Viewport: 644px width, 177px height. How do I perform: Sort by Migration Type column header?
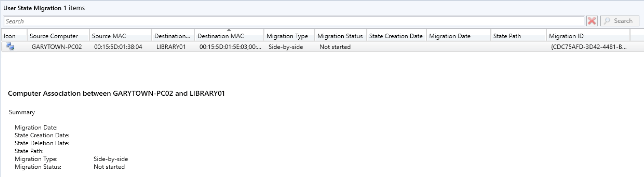(287, 36)
